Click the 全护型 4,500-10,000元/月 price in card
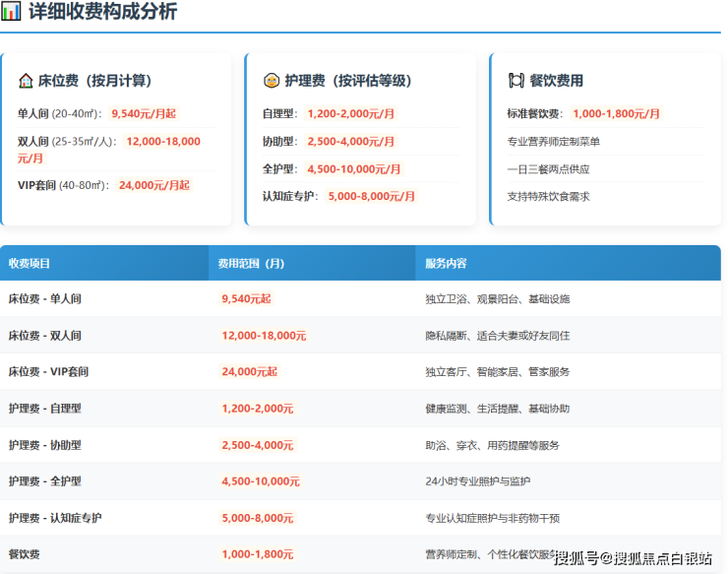Screen dimensions: 728x574 click(354, 169)
